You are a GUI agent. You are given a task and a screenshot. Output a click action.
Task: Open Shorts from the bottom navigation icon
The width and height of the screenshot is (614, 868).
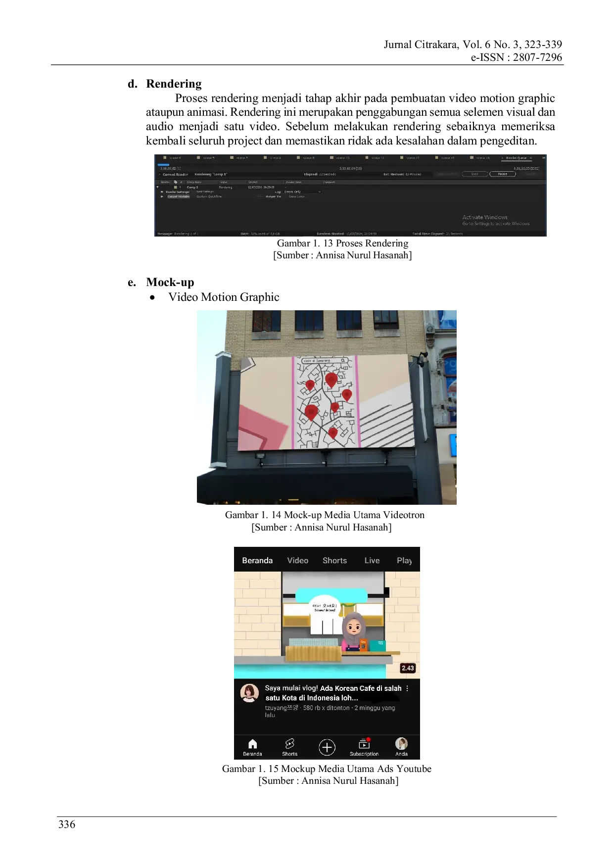point(289,744)
